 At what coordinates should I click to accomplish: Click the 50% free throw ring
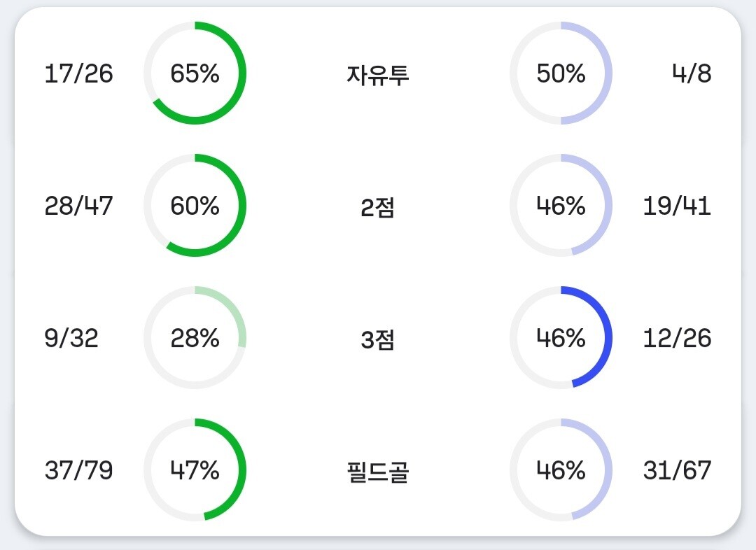(x=561, y=73)
